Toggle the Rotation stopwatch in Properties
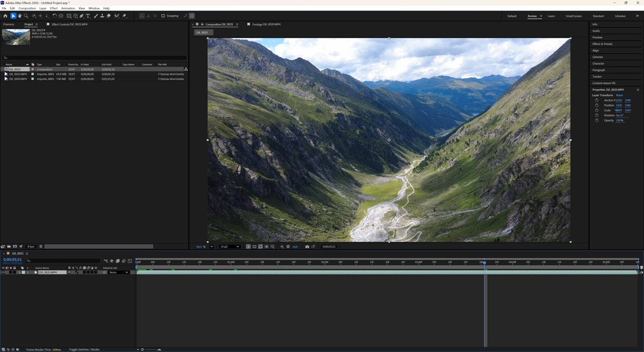Image resolution: width=644 pixels, height=352 pixels. 597,115
